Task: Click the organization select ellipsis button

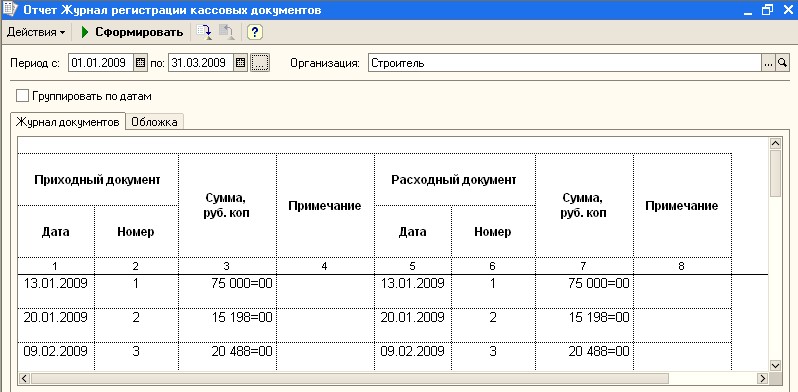Action: point(768,63)
